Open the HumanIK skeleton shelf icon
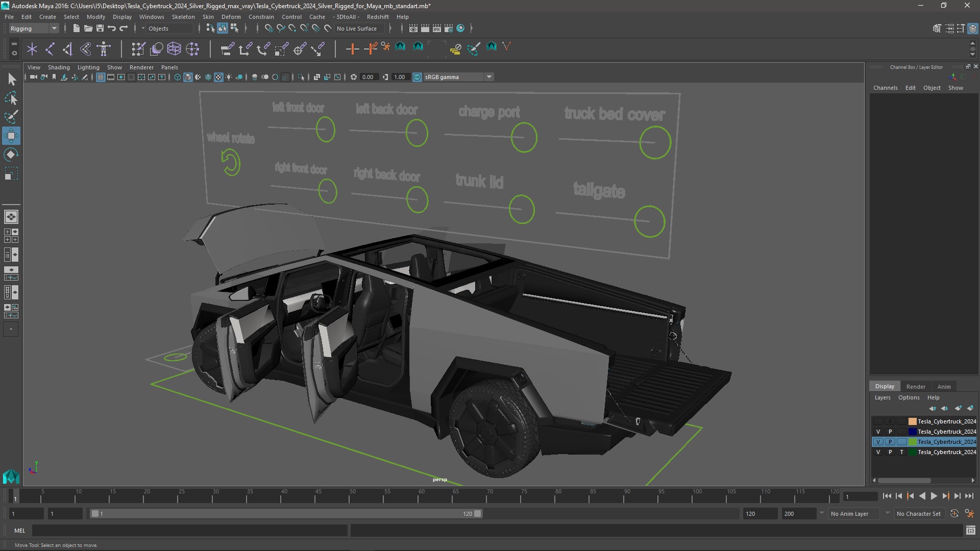 point(104,49)
